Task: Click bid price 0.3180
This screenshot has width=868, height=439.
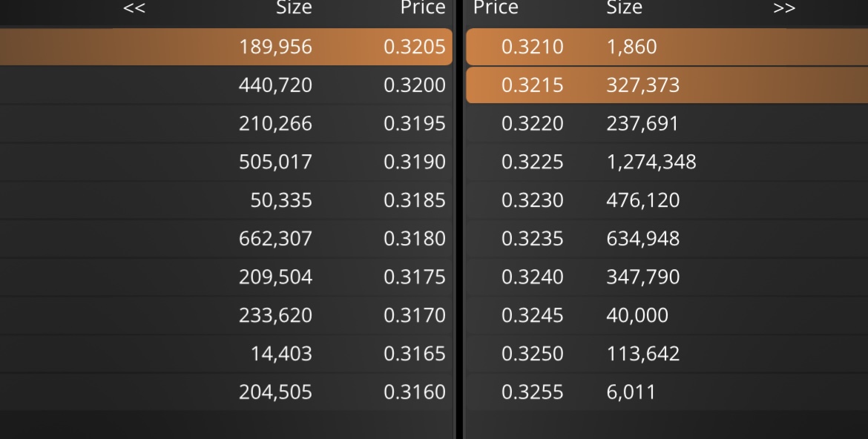Action: tap(415, 239)
